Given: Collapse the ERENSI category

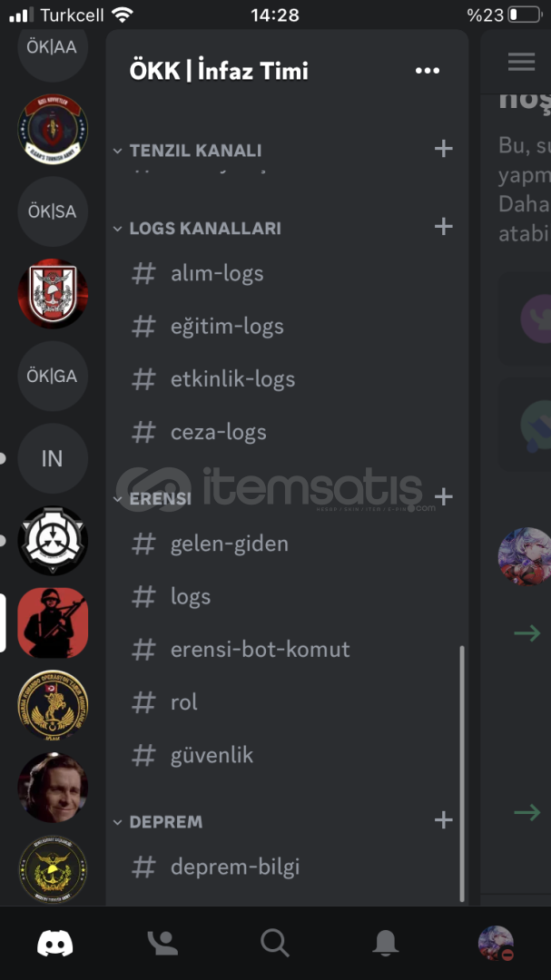Looking at the screenshot, I should click(153, 498).
